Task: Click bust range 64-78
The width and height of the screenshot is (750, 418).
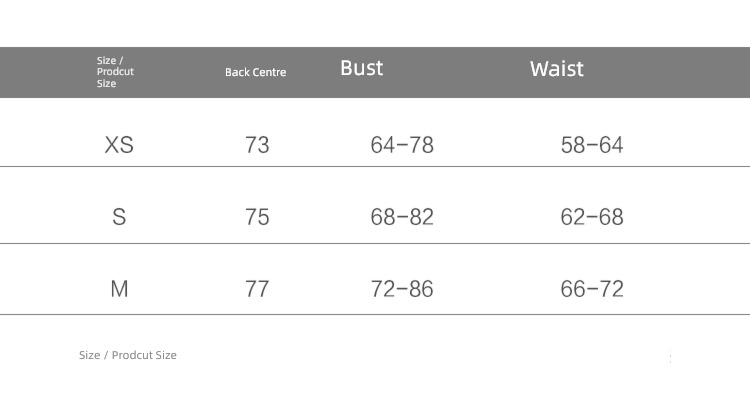Action: tap(402, 145)
